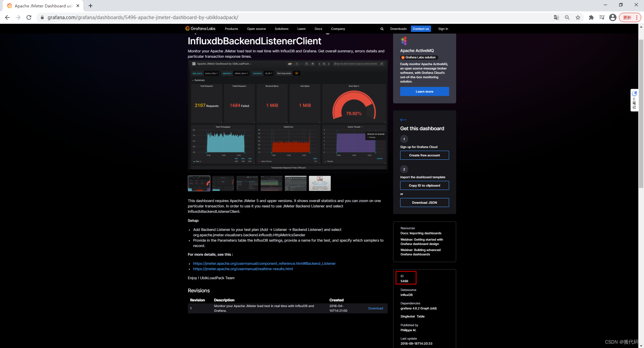This screenshot has width=644, height=348.
Task: Click the Contact us button
Action: (x=421, y=29)
